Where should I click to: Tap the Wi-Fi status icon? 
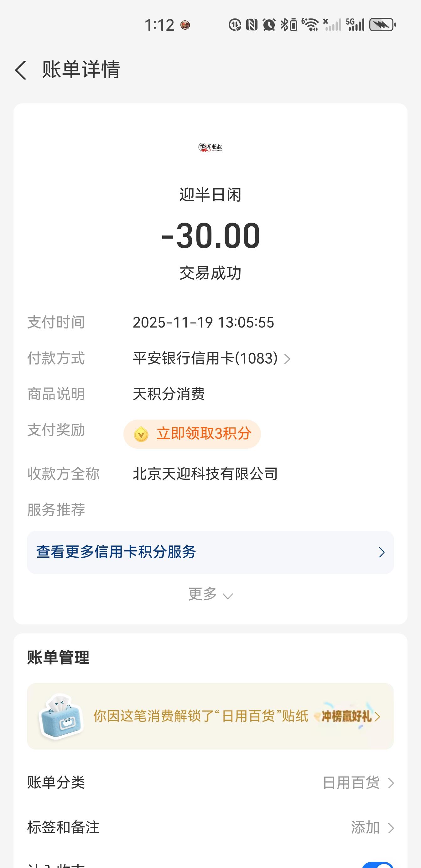[x=310, y=25]
